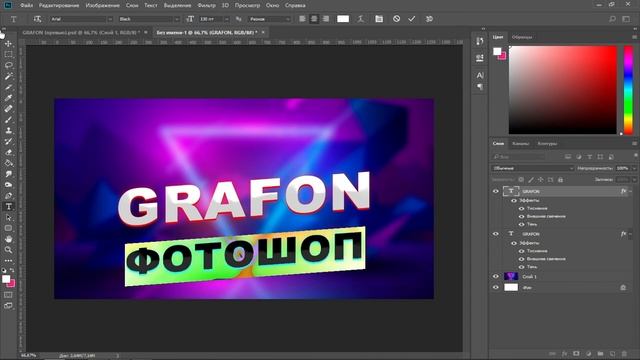
Task: Select the Lasso tool
Action: (8, 65)
